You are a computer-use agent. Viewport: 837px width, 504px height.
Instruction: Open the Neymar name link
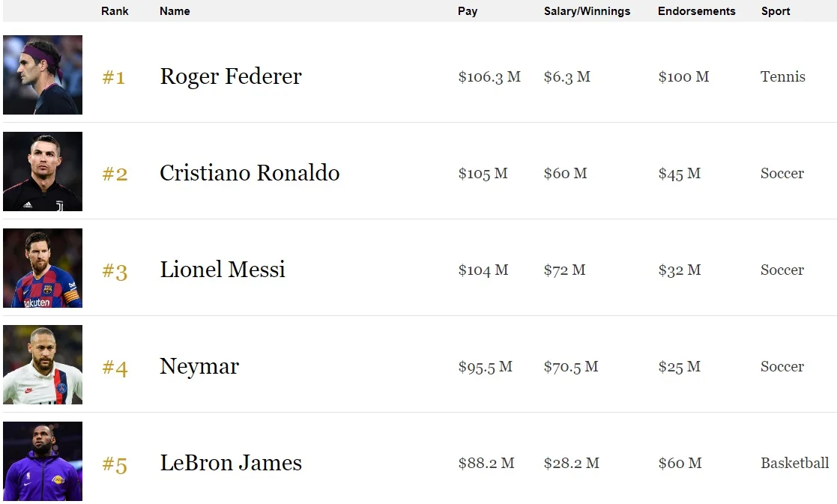click(199, 366)
